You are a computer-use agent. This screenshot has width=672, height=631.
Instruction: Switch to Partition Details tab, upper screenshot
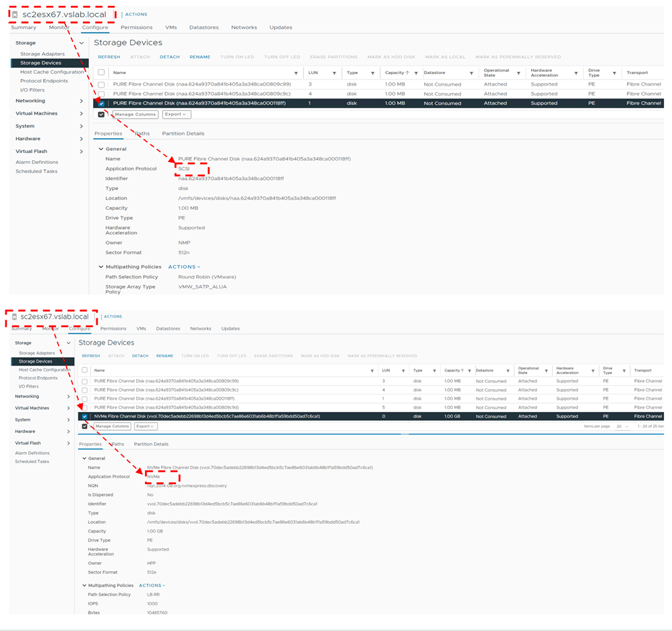point(183,133)
